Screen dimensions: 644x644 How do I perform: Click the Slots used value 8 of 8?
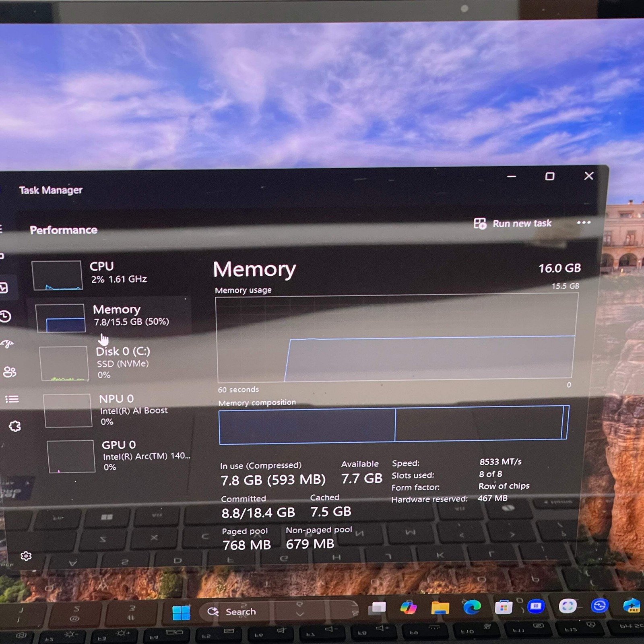(490, 474)
